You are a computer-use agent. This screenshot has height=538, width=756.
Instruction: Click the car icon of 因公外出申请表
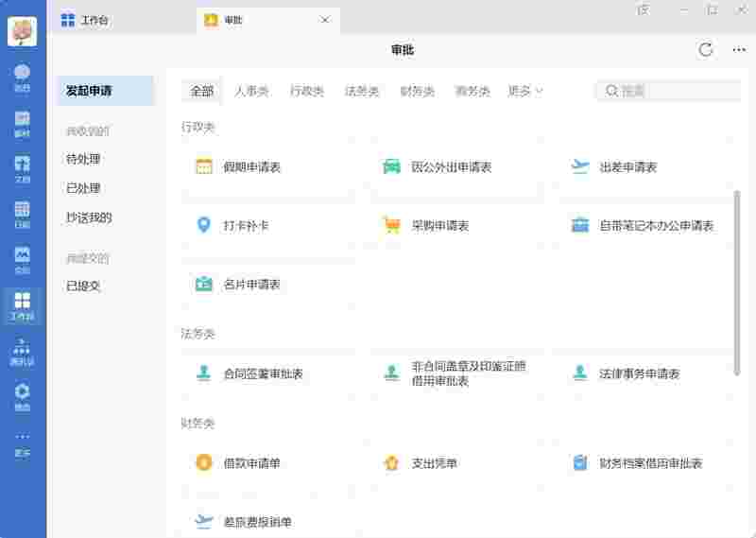pos(391,166)
